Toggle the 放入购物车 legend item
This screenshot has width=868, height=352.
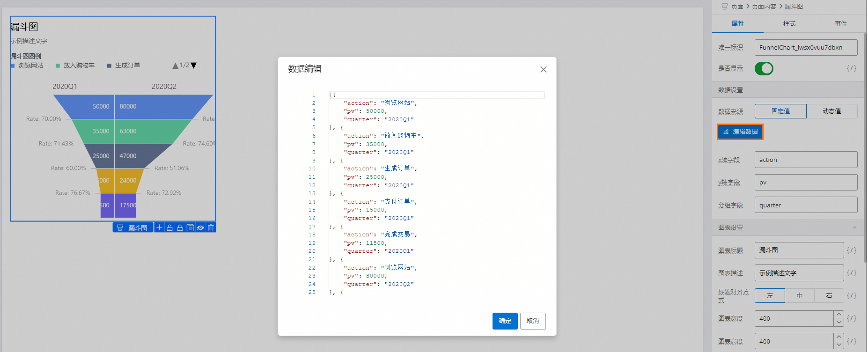tap(75, 66)
